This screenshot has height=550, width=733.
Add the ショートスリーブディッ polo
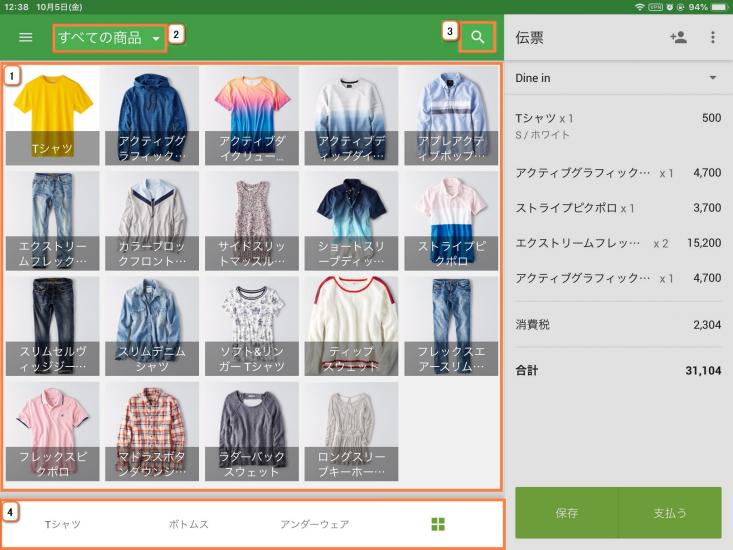tap(351, 221)
